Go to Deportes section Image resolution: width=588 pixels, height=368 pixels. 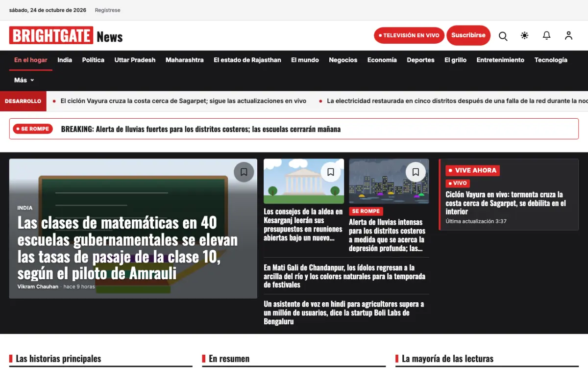click(420, 60)
